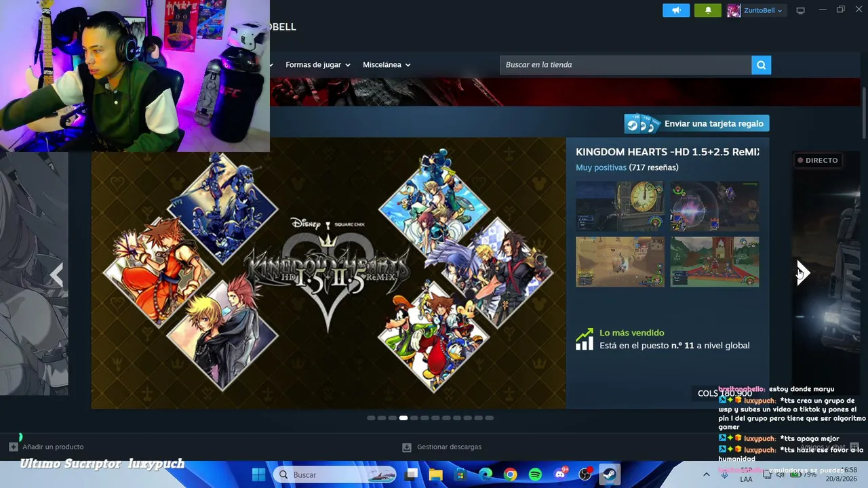This screenshot has height=488, width=868.
Task: Expand the Miscelánea menu
Action: coord(387,65)
